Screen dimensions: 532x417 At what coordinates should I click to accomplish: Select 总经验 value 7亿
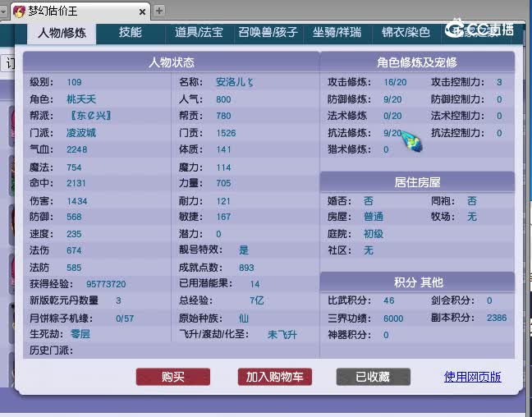pyautogui.click(x=257, y=300)
